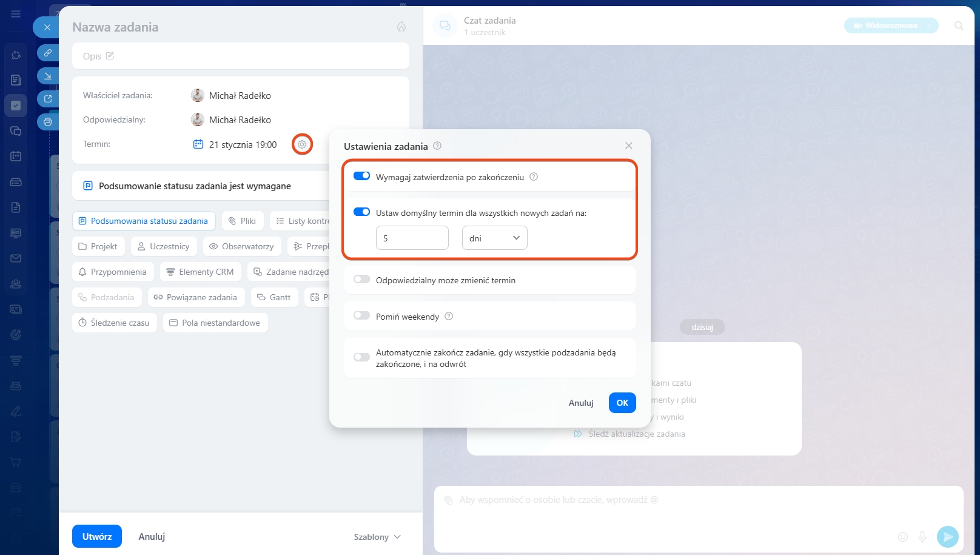Open the dni unit dropdown
Image resolution: width=980 pixels, height=555 pixels.
pyautogui.click(x=494, y=238)
